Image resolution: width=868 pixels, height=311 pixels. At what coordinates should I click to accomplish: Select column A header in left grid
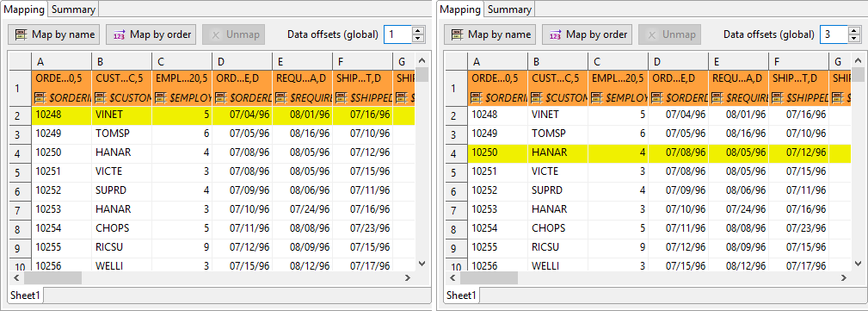[61, 61]
